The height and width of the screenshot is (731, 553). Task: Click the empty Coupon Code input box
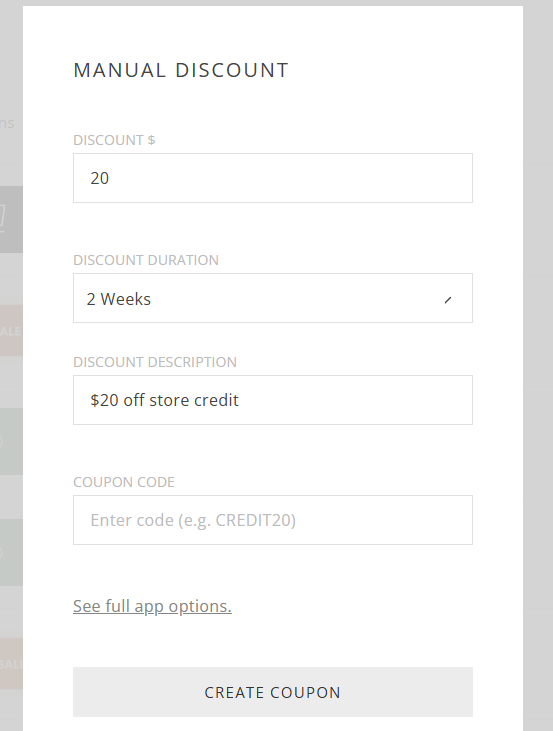coord(273,520)
